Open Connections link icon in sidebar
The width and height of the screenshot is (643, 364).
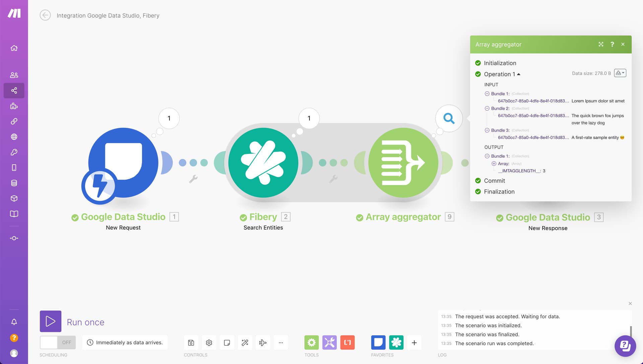14,121
